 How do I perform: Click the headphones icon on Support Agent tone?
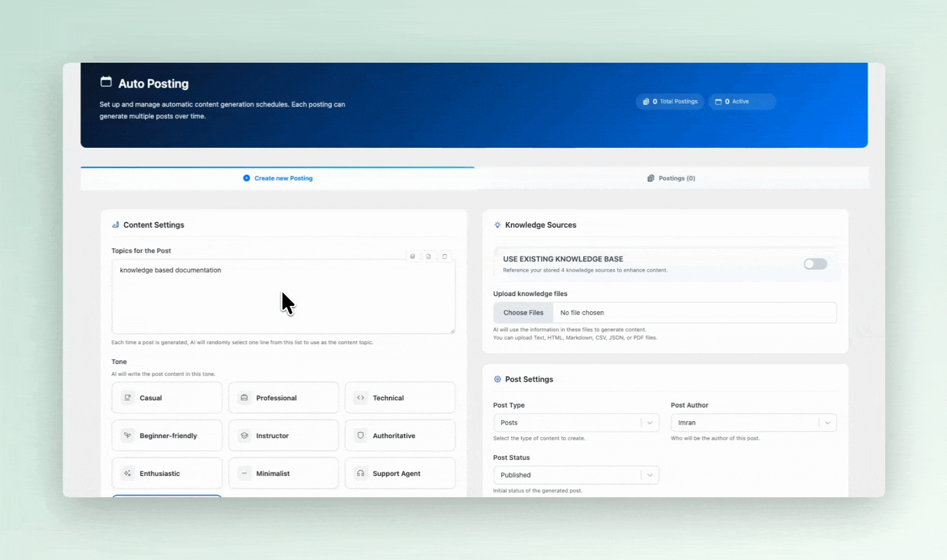[x=361, y=473]
